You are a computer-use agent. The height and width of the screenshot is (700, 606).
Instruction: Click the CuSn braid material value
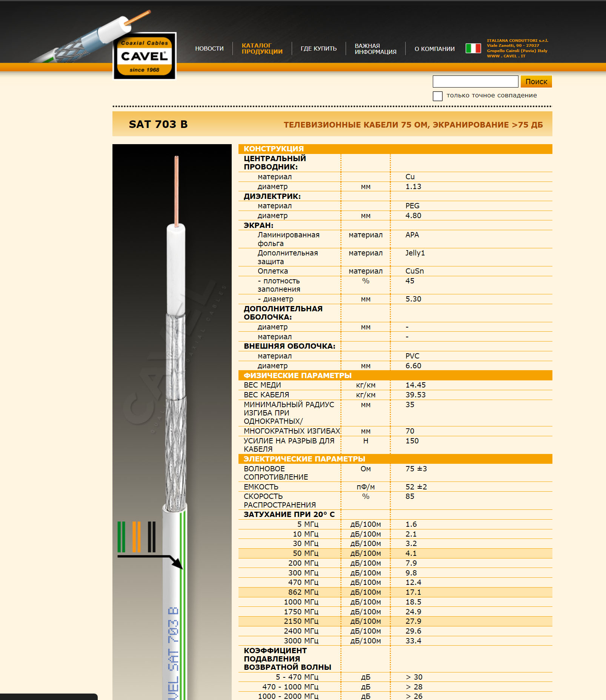click(415, 271)
